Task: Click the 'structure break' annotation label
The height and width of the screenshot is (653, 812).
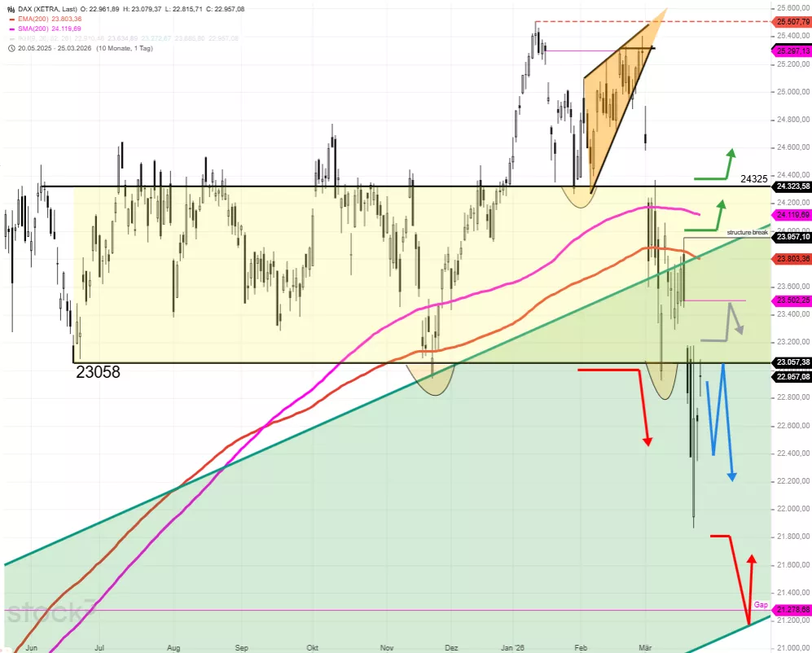Action: [746, 232]
